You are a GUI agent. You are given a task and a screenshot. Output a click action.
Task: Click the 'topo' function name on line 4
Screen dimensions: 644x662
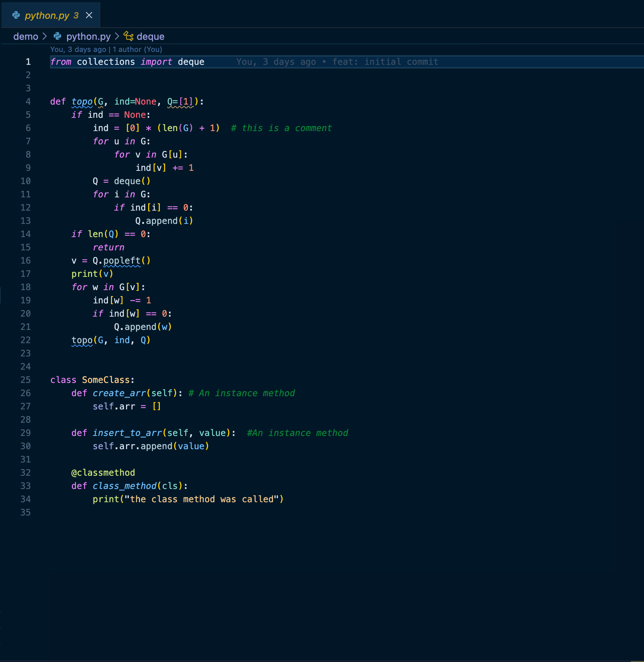coord(82,102)
